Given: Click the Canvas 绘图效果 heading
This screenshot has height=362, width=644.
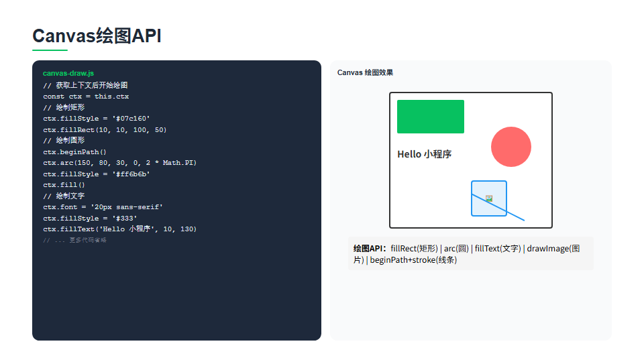Looking at the screenshot, I should [x=365, y=72].
